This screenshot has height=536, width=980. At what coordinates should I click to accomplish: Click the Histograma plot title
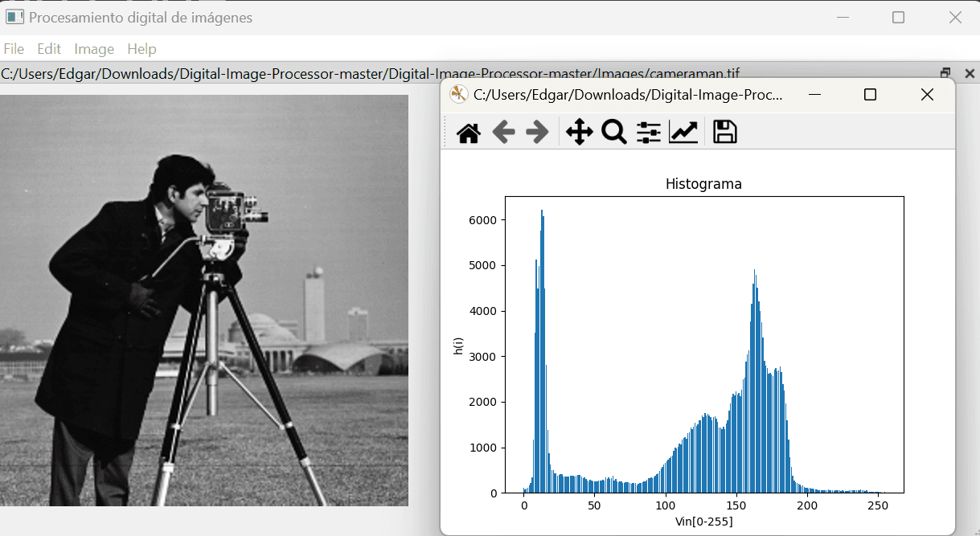click(703, 184)
